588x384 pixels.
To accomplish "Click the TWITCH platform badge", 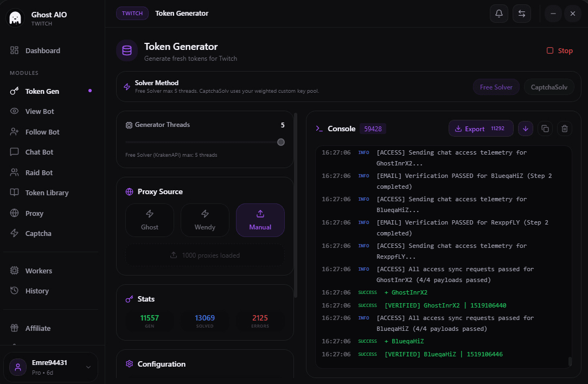I will click(132, 13).
